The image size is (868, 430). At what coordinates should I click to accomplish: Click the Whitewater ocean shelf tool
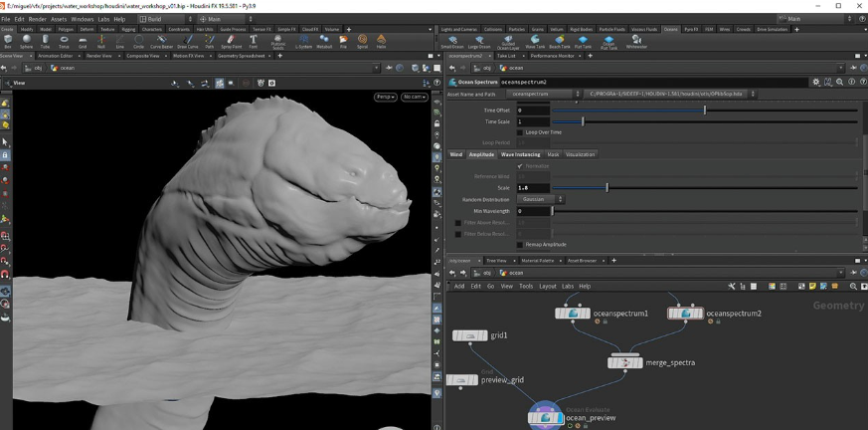point(636,41)
